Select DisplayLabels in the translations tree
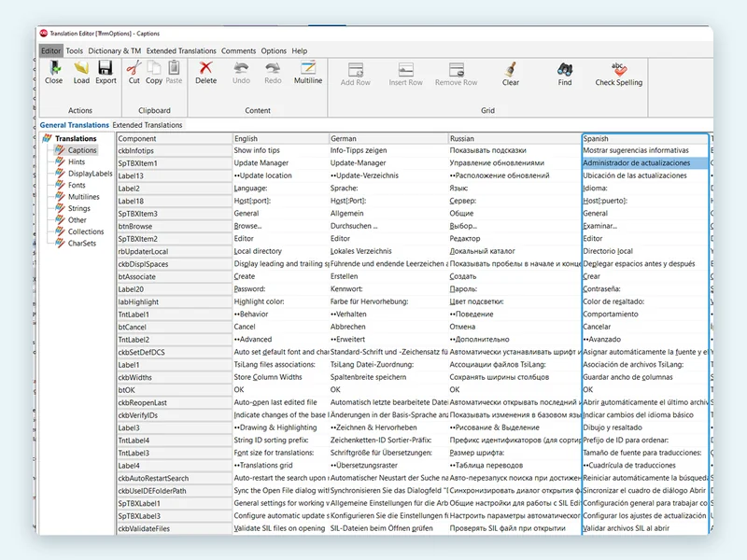This screenshot has height=560, width=747. click(90, 174)
